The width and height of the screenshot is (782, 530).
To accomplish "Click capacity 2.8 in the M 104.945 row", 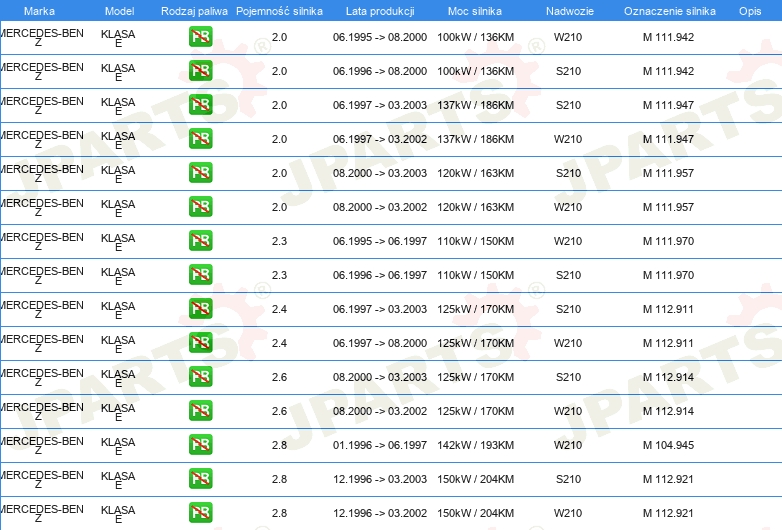I will pyautogui.click(x=279, y=445).
